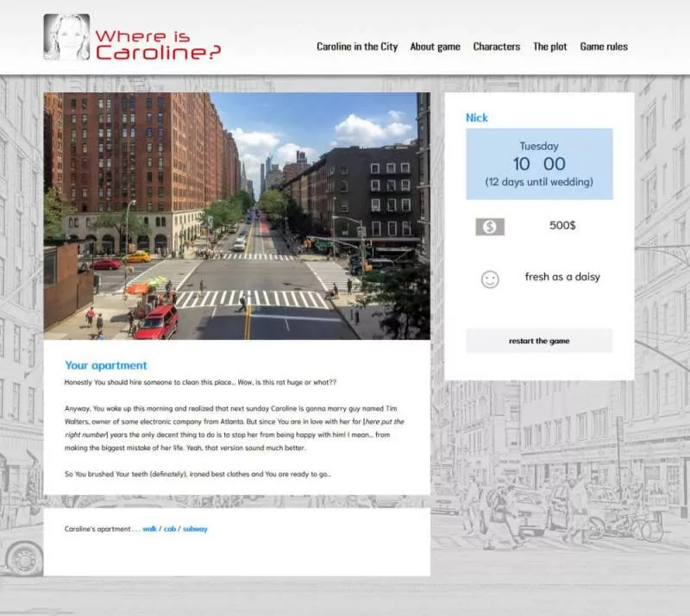Open the 'Characters' menu item
Screen dimensions: 690x616
pyautogui.click(x=496, y=47)
